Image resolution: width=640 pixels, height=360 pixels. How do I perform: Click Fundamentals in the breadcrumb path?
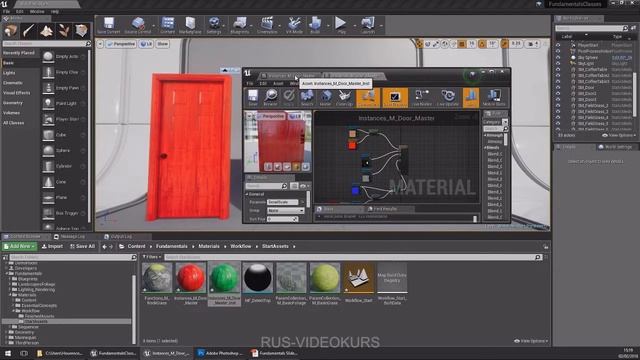[x=171, y=246]
